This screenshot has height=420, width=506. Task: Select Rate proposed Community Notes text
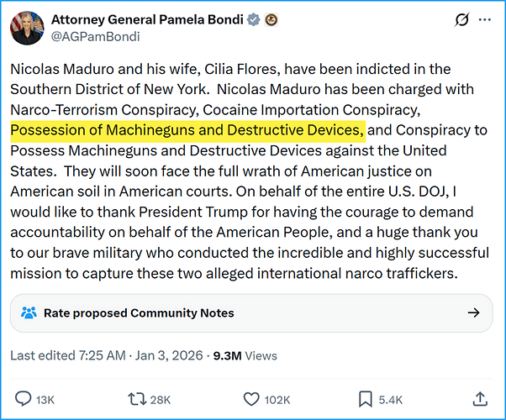[x=139, y=312]
